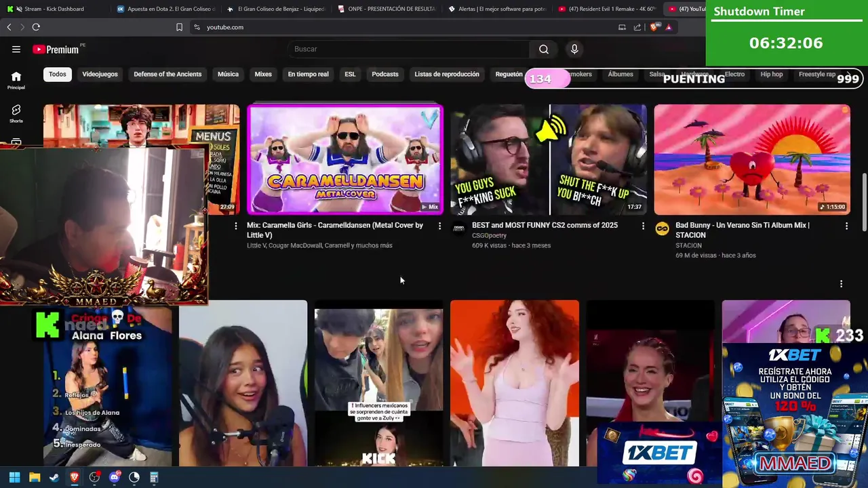Open Steam from the taskbar

54,477
